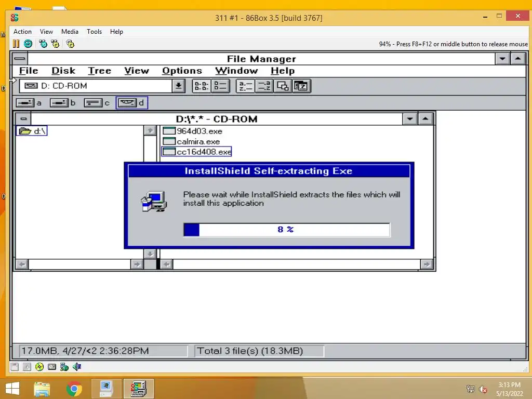This screenshot has height=399, width=532.
Task: Click sound speaker icon in 86Box status bar
Action: 77,367
